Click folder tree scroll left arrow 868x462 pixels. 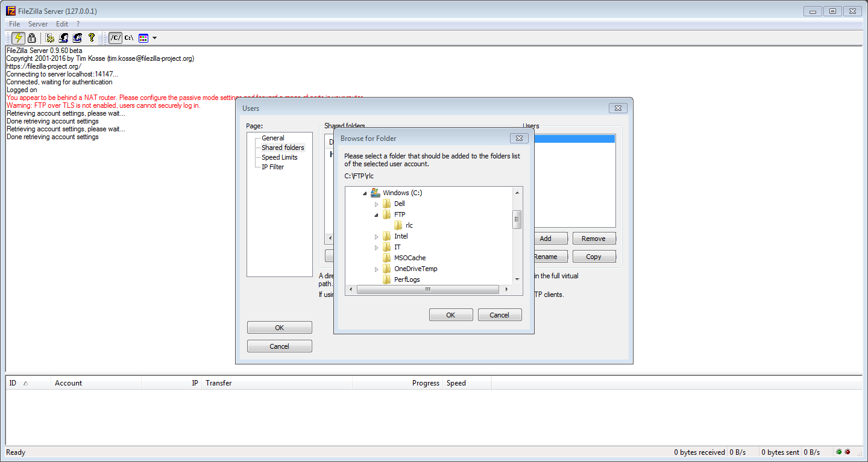coord(350,290)
